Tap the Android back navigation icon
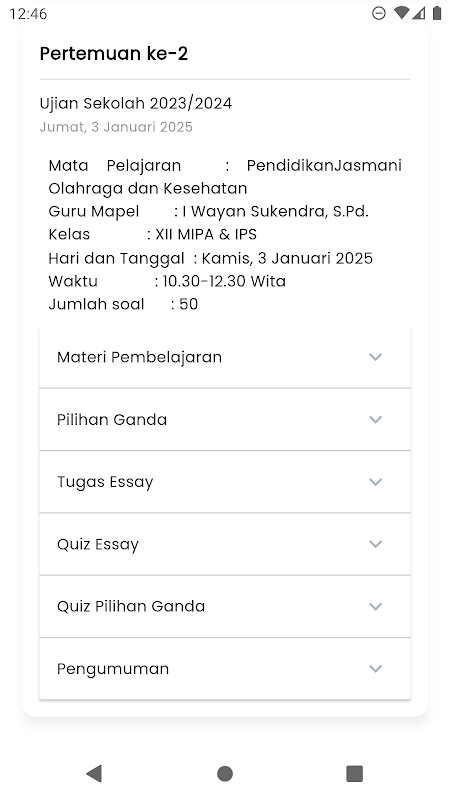 pos(94,773)
